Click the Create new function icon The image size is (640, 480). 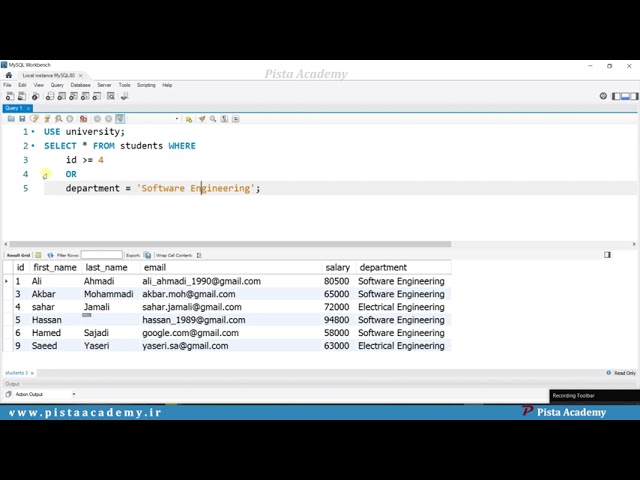(97, 96)
